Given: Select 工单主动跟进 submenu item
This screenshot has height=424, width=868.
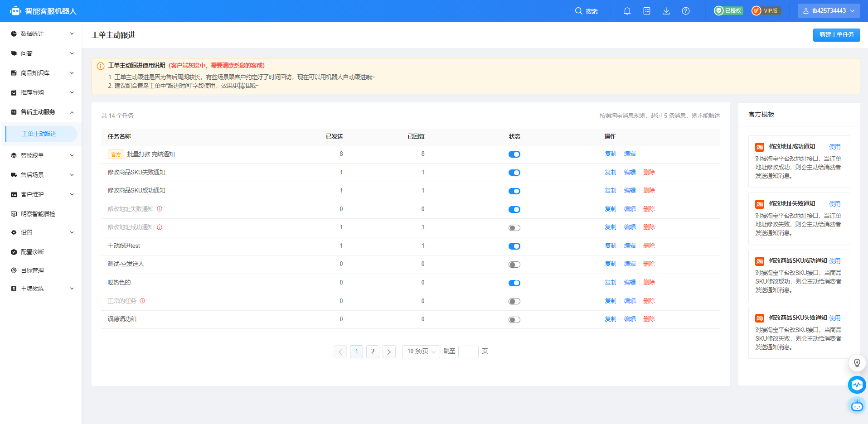Looking at the screenshot, I should click(x=41, y=134).
